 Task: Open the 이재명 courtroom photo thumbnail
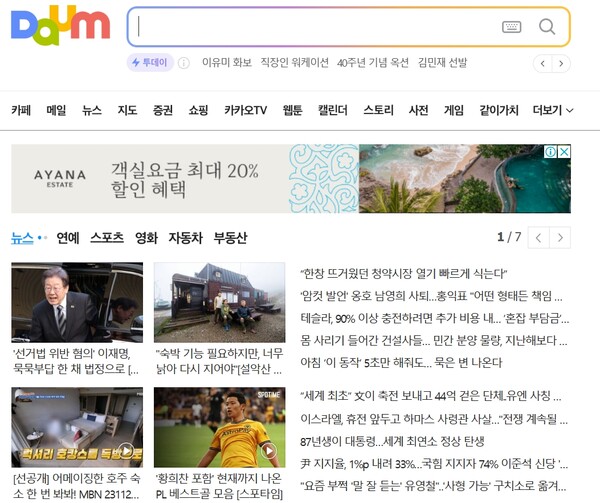click(x=77, y=302)
